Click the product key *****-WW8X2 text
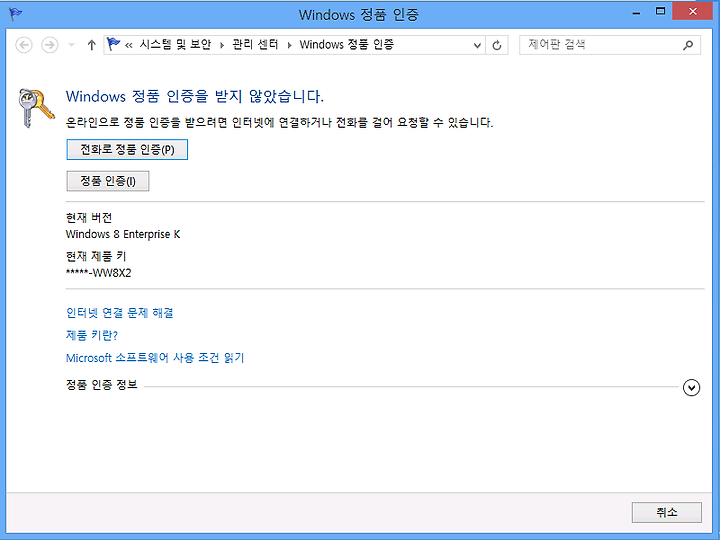This screenshot has height=540, width=720. pyautogui.click(x=99, y=273)
